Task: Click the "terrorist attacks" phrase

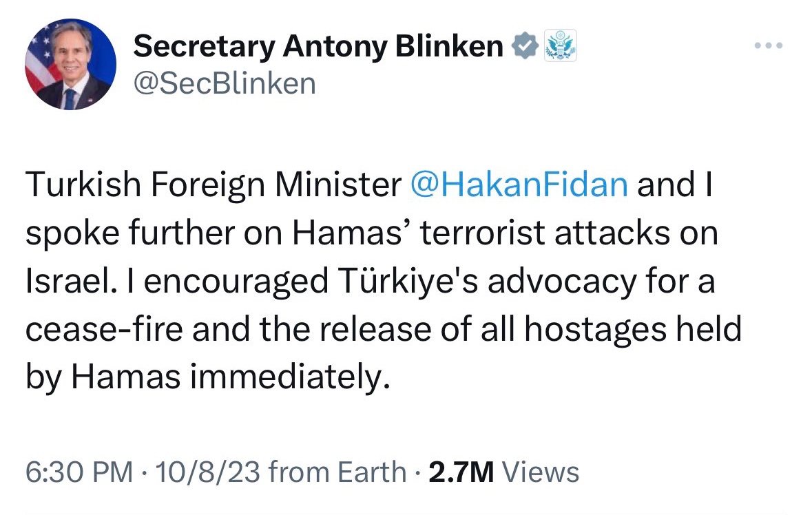Action: (528, 234)
